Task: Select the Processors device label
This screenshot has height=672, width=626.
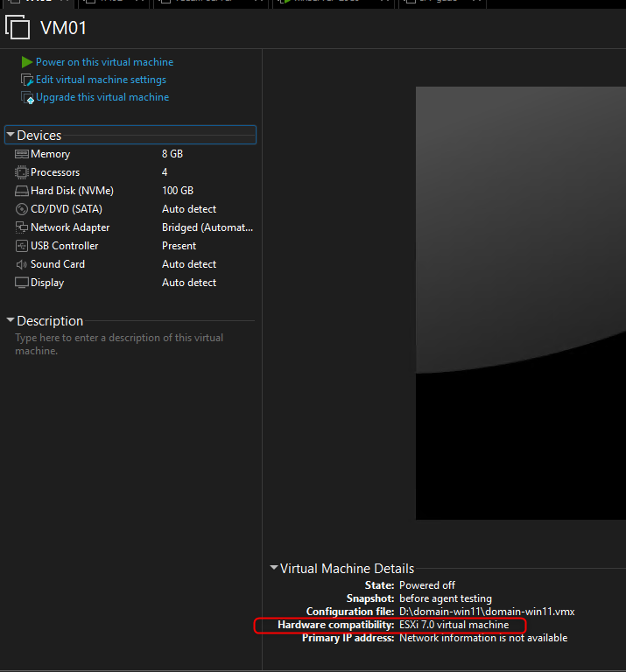Action: click(x=55, y=172)
